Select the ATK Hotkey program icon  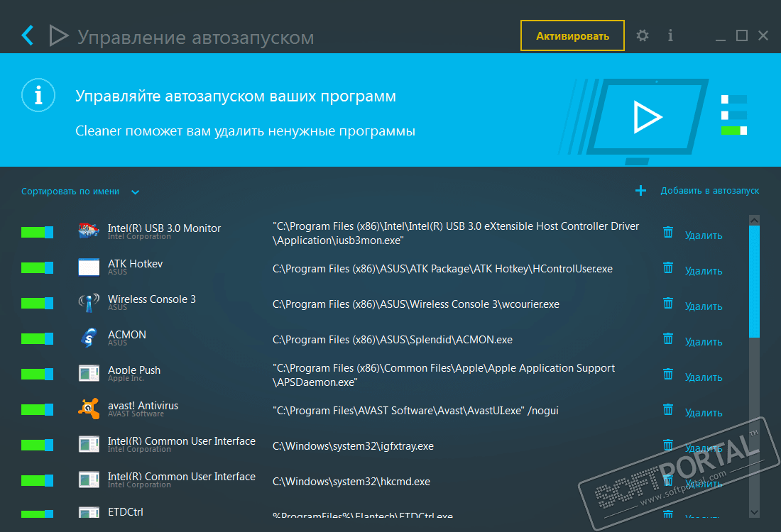89,267
